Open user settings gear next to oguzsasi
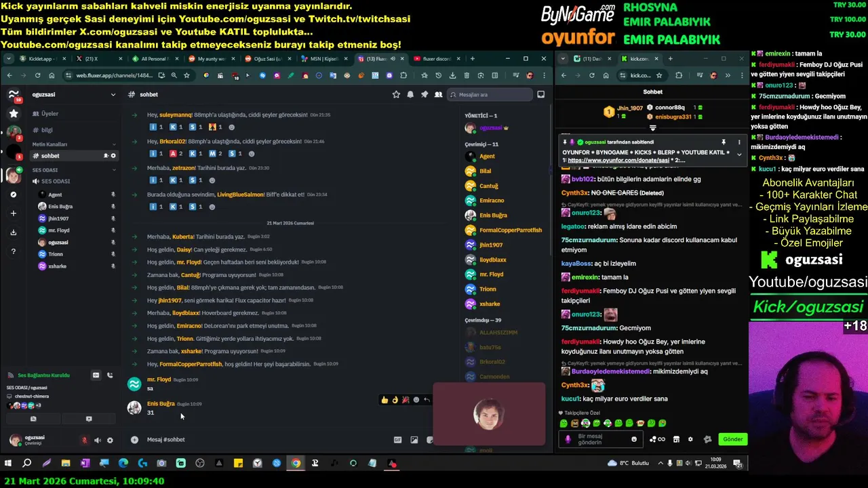The width and height of the screenshot is (868, 488). (x=110, y=440)
